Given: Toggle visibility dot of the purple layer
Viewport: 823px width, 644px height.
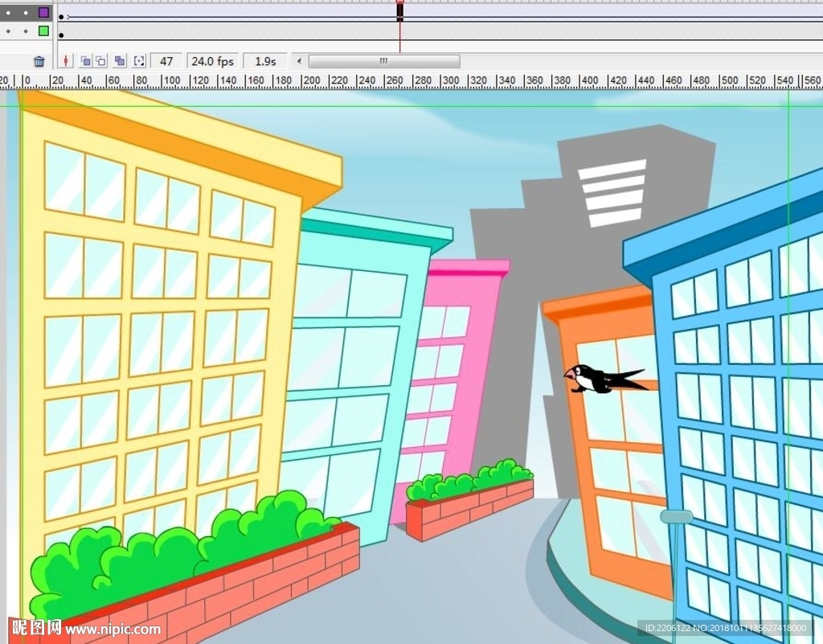Looking at the screenshot, I should click(9, 13).
